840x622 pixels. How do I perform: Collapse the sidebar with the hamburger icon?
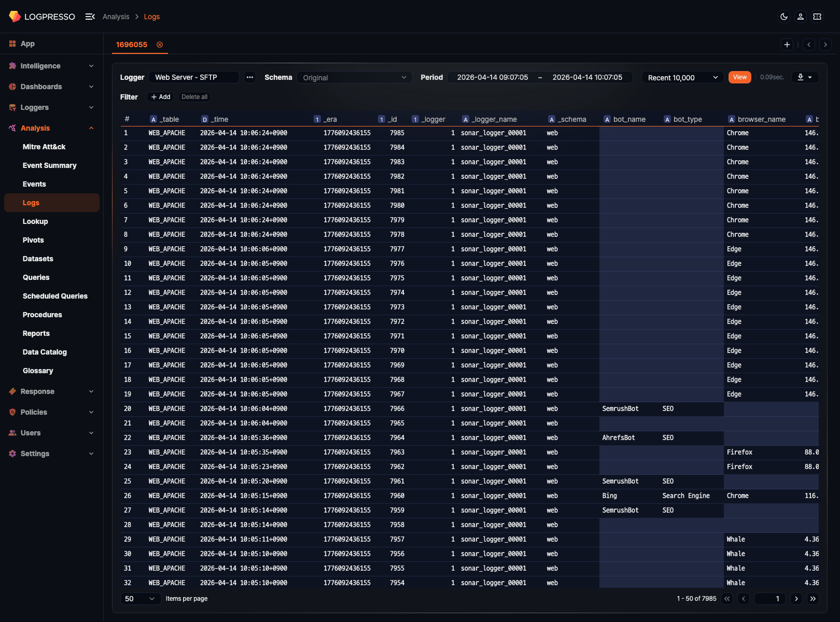[90, 16]
